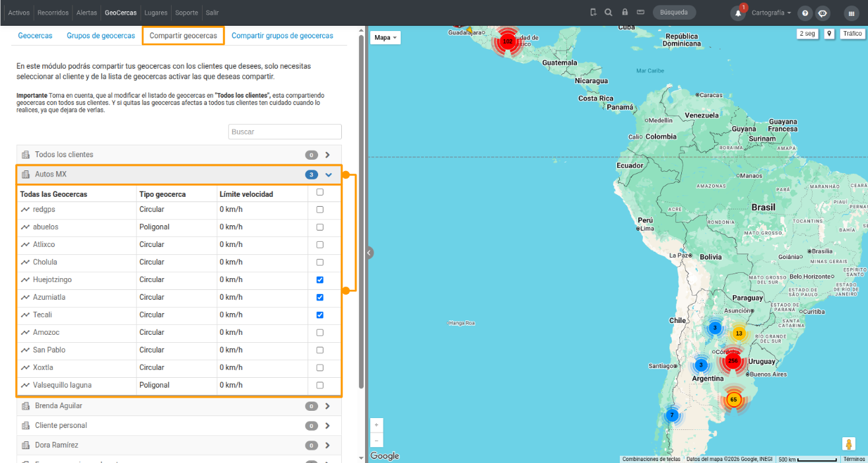868x463 pixels.
Task: Collapse the Autos MX client chevron
Action: tap(328, 175)
